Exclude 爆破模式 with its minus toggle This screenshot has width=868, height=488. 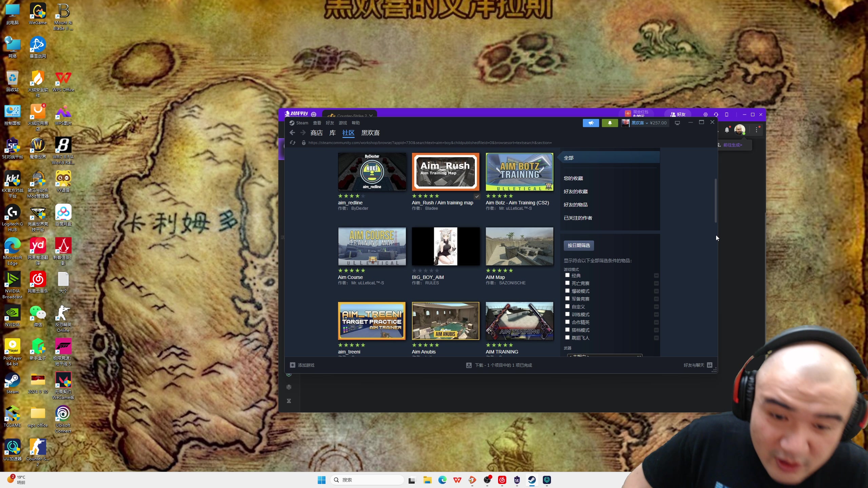click(x=656, y=291)
